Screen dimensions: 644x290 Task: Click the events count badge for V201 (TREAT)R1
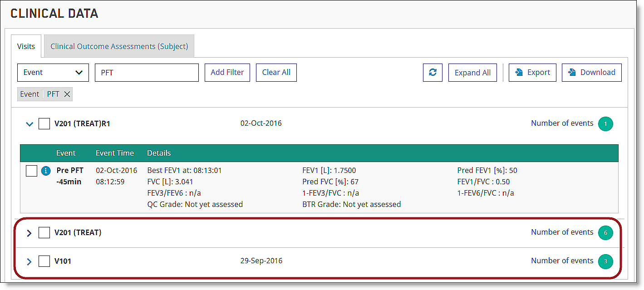[605, 123]
